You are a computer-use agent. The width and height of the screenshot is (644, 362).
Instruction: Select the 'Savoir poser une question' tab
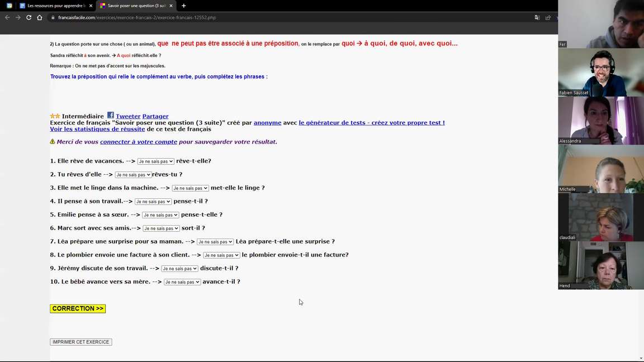(136, 6)
